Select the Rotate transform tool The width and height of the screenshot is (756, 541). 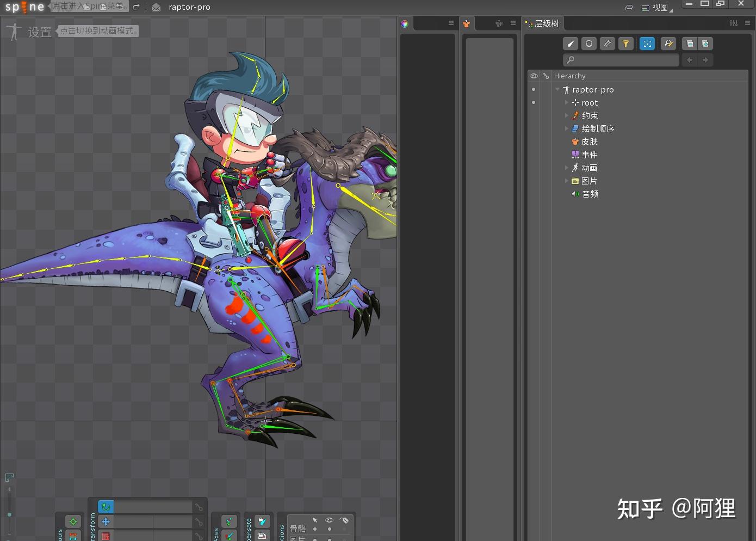(x=106, y=507)
